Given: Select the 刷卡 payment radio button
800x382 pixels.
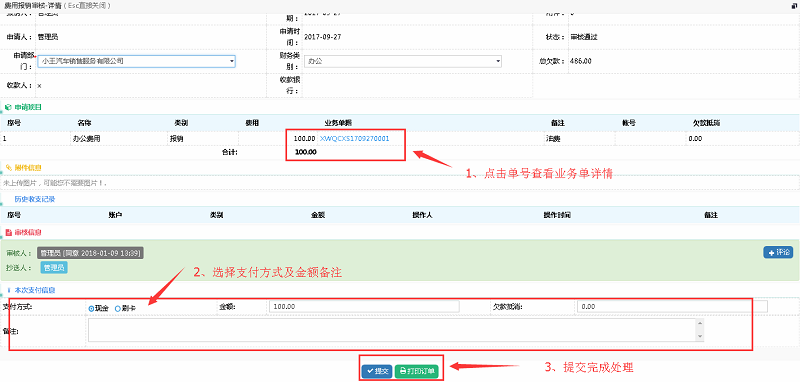Looking at the screenshot, I should [x=118, y=309].
